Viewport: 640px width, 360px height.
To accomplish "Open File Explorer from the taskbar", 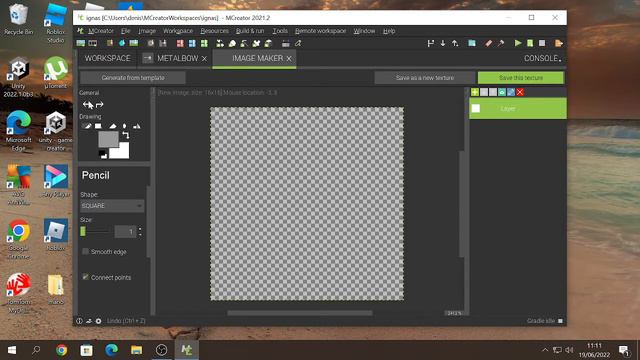I will pos(136,350).
